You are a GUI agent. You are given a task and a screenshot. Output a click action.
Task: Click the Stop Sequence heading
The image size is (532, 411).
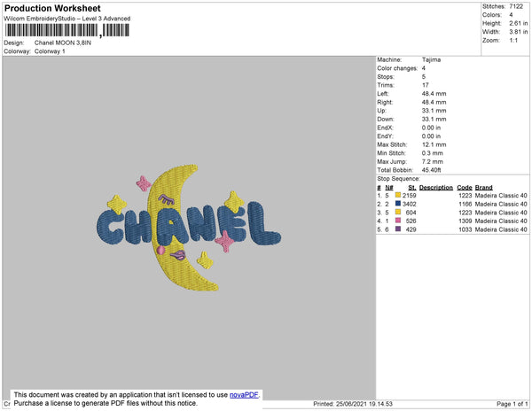click(398, 179)
